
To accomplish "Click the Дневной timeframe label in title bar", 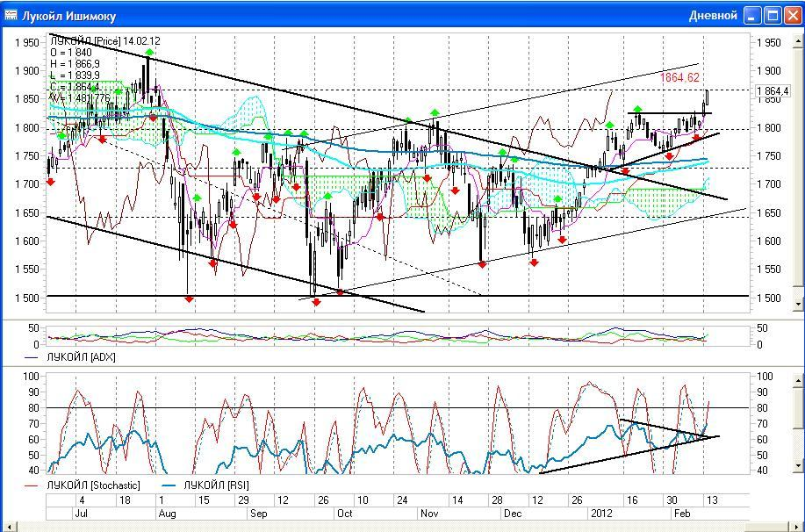I will pos(713,16).
